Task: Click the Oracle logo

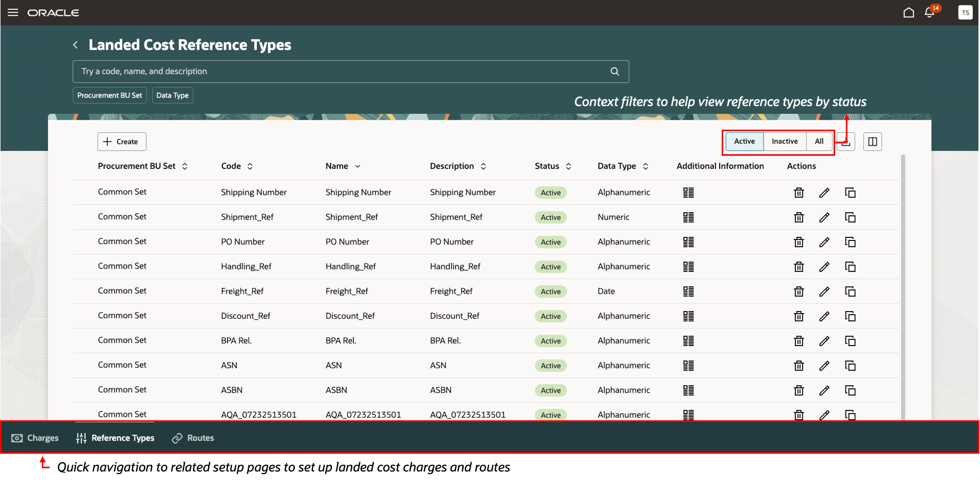Action: pyautogui.click(x=53, y=13)
